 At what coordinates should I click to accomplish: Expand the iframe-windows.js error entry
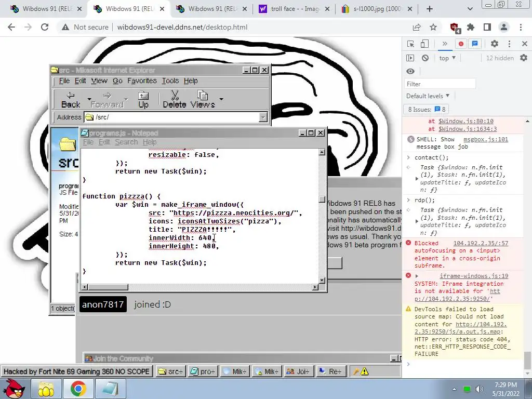[x=417, y=276]
